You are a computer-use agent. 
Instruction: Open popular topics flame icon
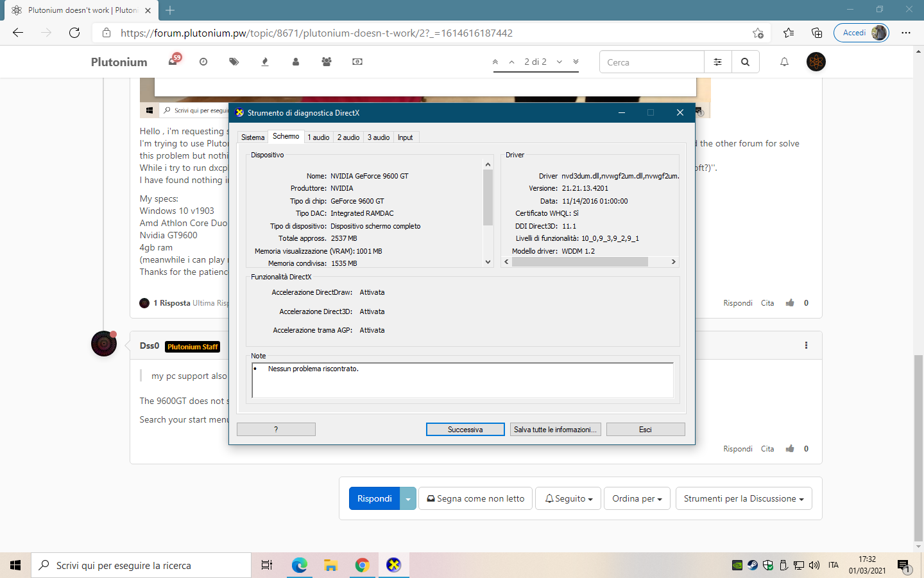click(x=265, y=62)
